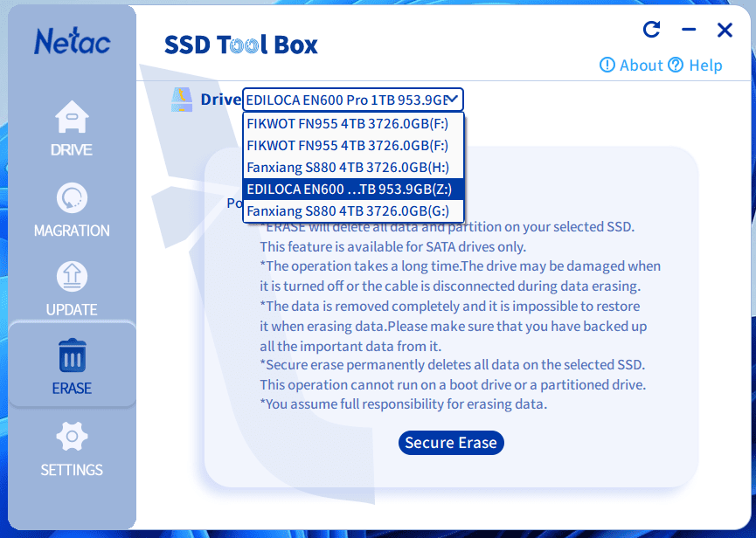
Task: Choose Fanxiang S880 4TB (G:) drive
Action: click(353, 210)
